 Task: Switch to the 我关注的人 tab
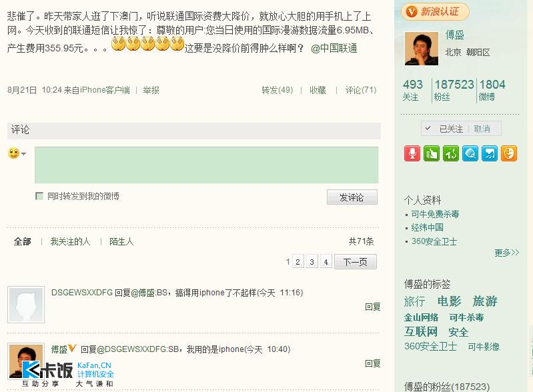pyautogui.click(x=70, y=241)
